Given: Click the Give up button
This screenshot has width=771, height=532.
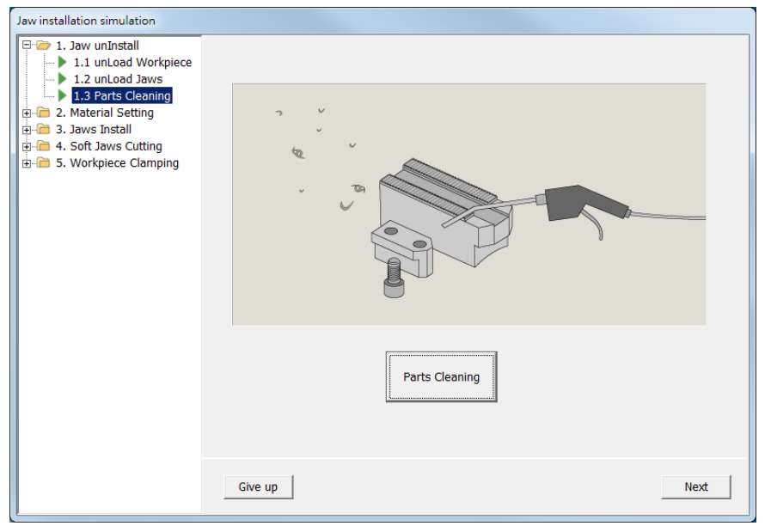Looking at the screenshot, I should pos(258,486).
